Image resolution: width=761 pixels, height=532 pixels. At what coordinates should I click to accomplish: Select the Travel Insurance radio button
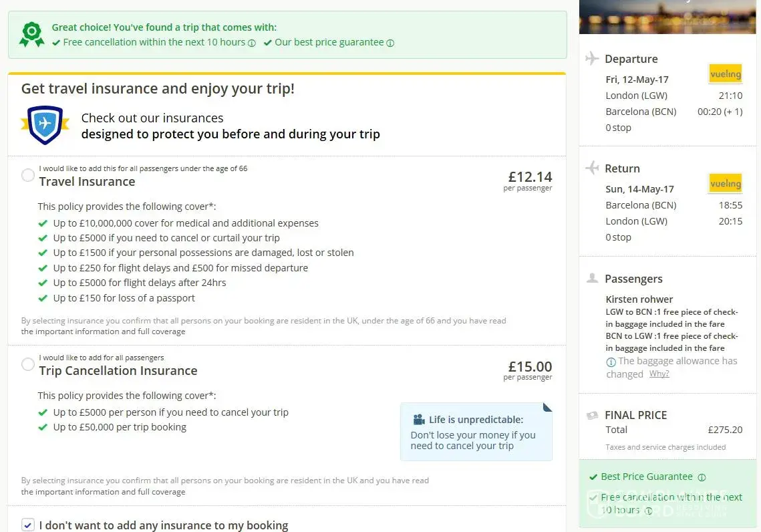pyautogui.click(x=28, y=176)
